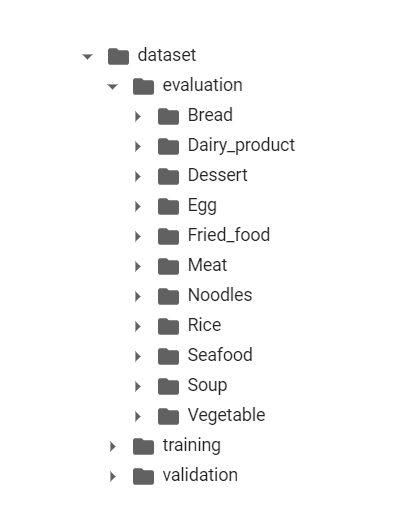Select the Egg folder label
399x505 pixels.
click(202, 206)
